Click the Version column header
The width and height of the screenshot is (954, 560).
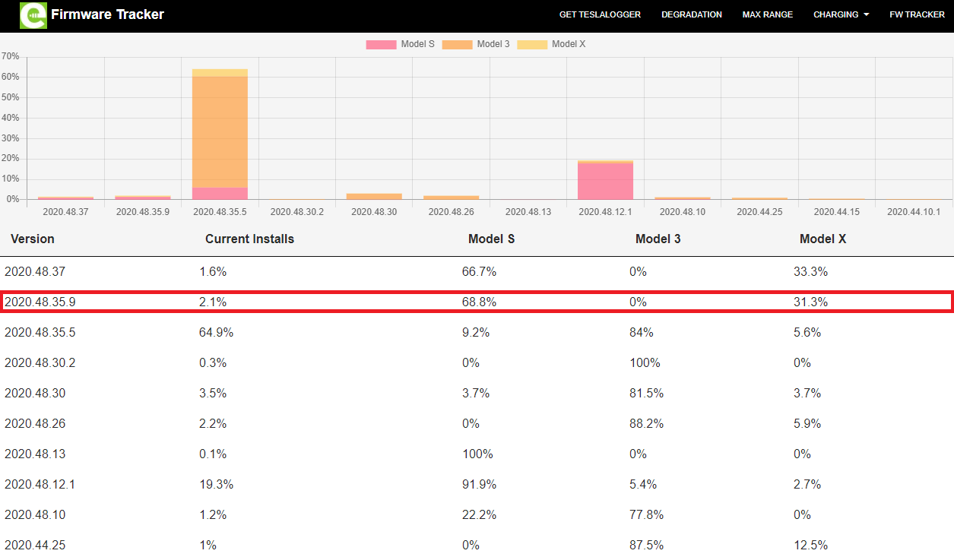coord(33,239)
